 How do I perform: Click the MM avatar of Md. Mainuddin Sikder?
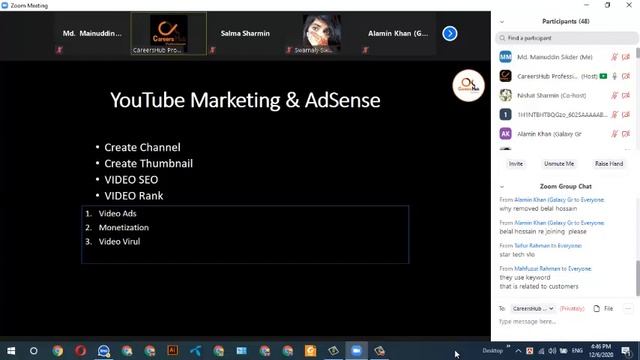[x=505, y=57]
